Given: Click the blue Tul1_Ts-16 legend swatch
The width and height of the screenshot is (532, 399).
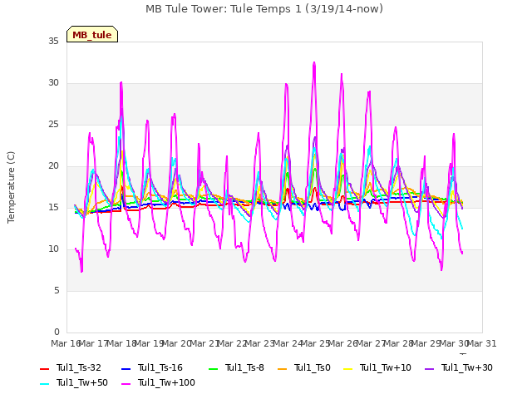Looking at the screenshot, I should (x=126, y=368).
